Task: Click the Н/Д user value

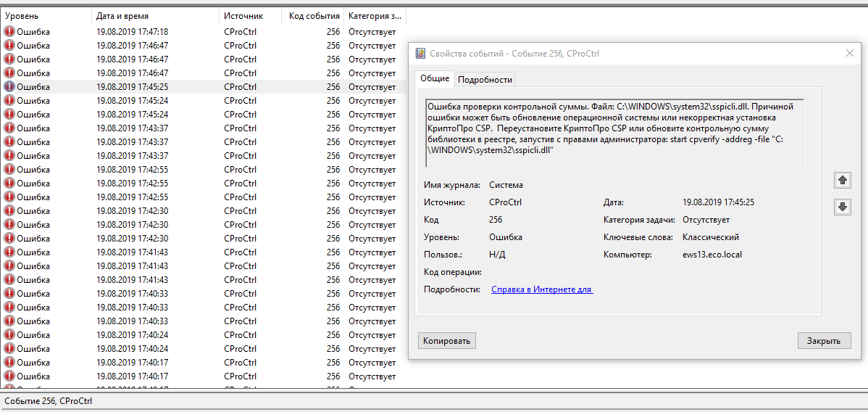Action: 498,255
